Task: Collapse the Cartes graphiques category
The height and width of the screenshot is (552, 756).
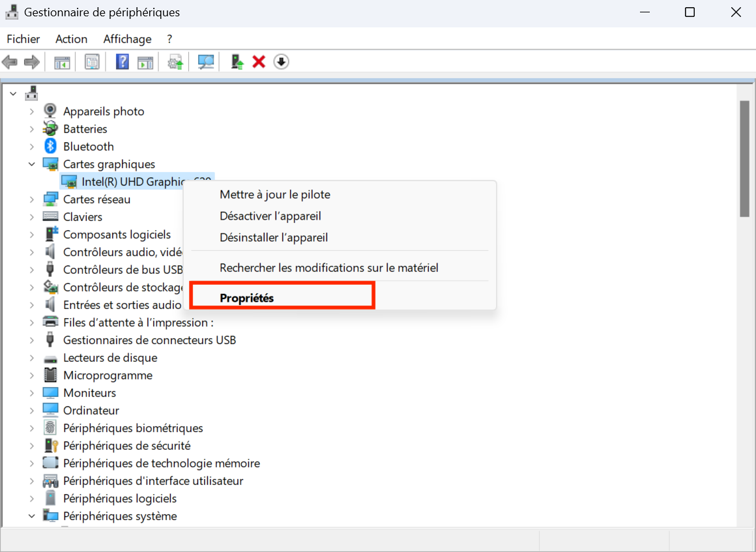Action: click(31, 164)
